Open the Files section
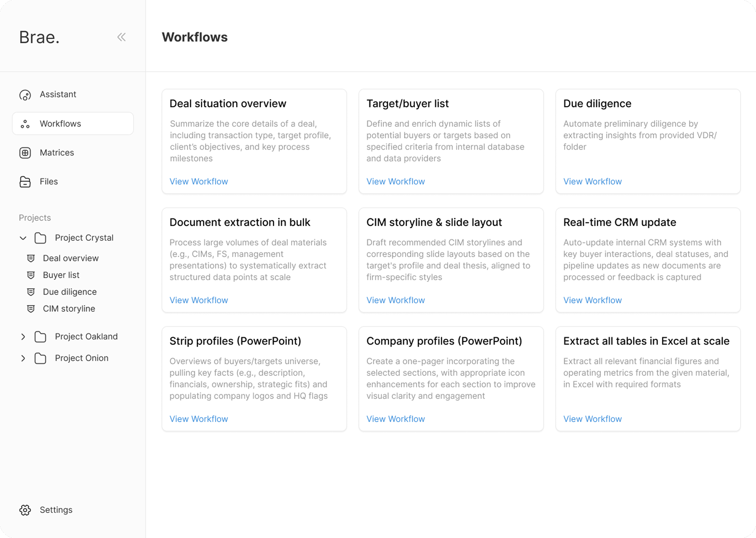Viewport: 756px width, 538px height. click(49, 182)
